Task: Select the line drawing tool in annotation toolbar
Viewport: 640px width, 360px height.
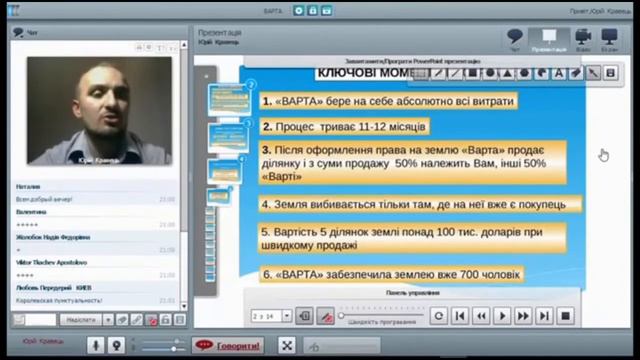Action: pos(455,73)
